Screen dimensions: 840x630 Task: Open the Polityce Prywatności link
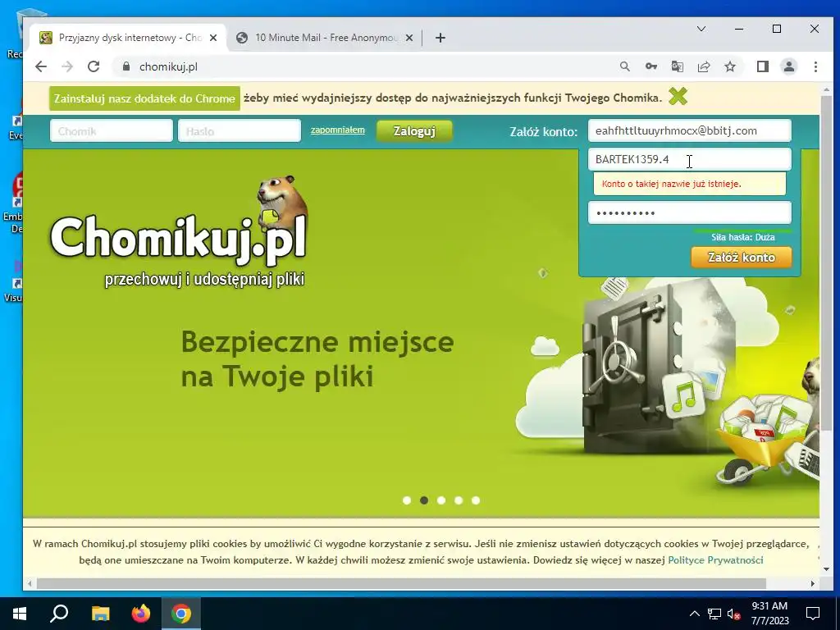coord(715,559)
